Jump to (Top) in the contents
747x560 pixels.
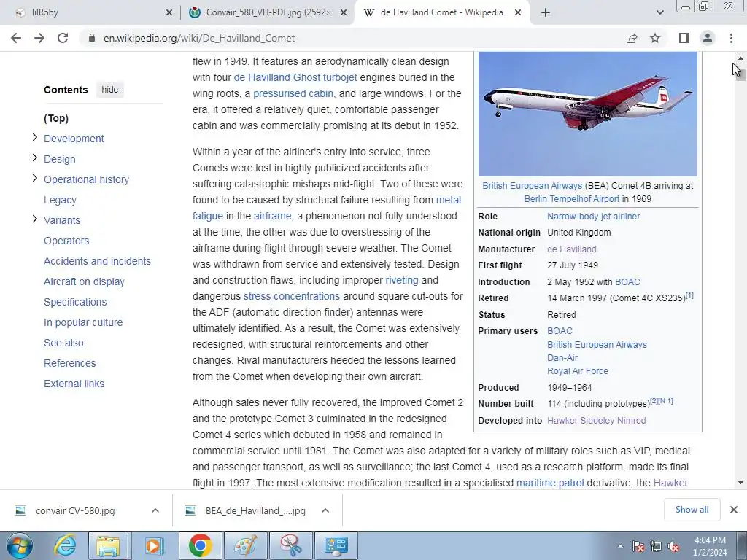coord(56,118)
